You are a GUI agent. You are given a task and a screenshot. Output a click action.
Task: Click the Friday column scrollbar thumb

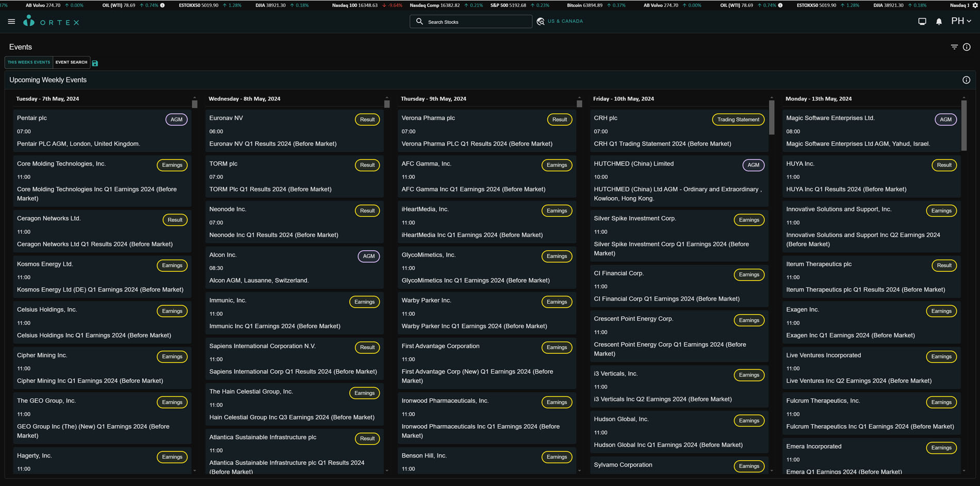[772, 118]
